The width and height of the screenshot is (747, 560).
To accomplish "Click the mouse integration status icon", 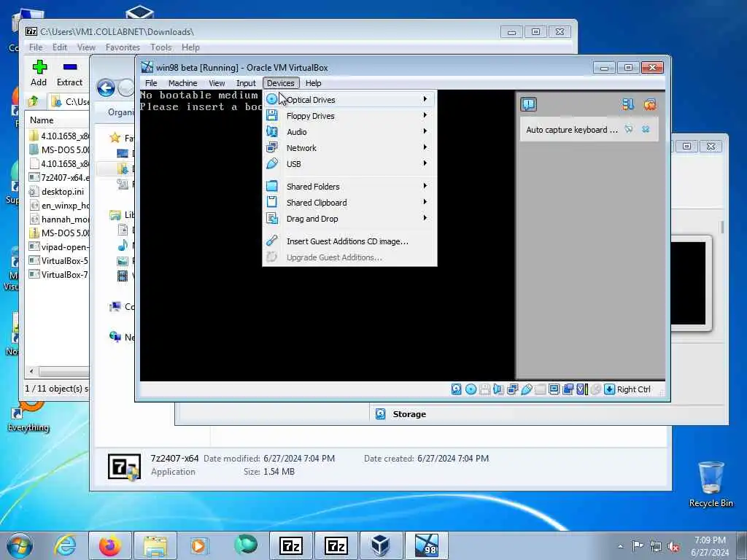I will pos(595,389).
